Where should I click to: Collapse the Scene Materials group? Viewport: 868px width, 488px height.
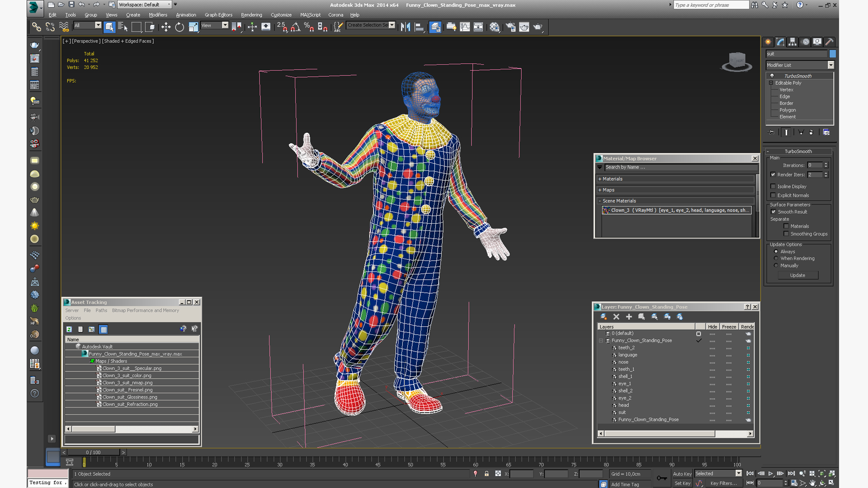(x=600, y=201)
